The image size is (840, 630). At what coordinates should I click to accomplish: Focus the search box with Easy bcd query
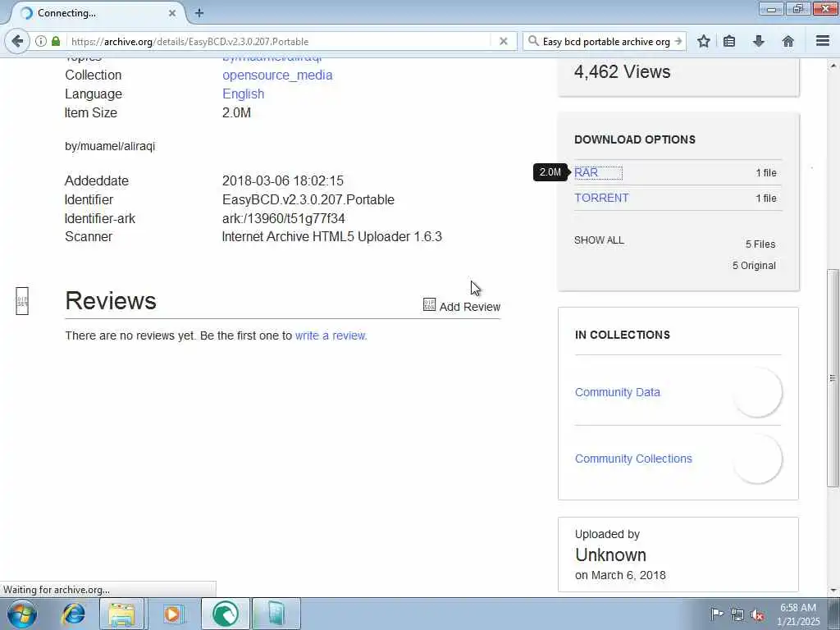pyautogui.click(x=605, y=41)
